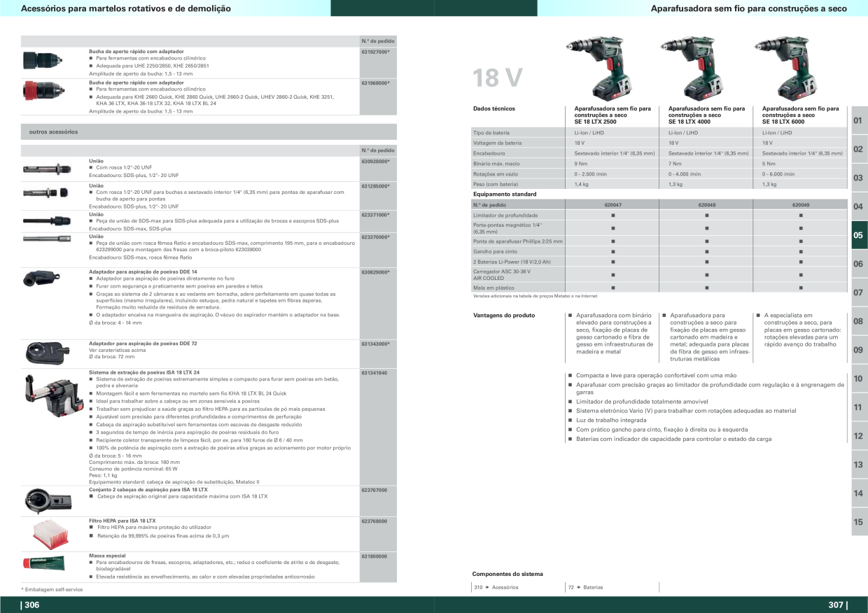Image resolution: width=868 pixels, height=613 pixels.
Task: Follow the '72 Baterias' system component link
Action: click(585, 587)
